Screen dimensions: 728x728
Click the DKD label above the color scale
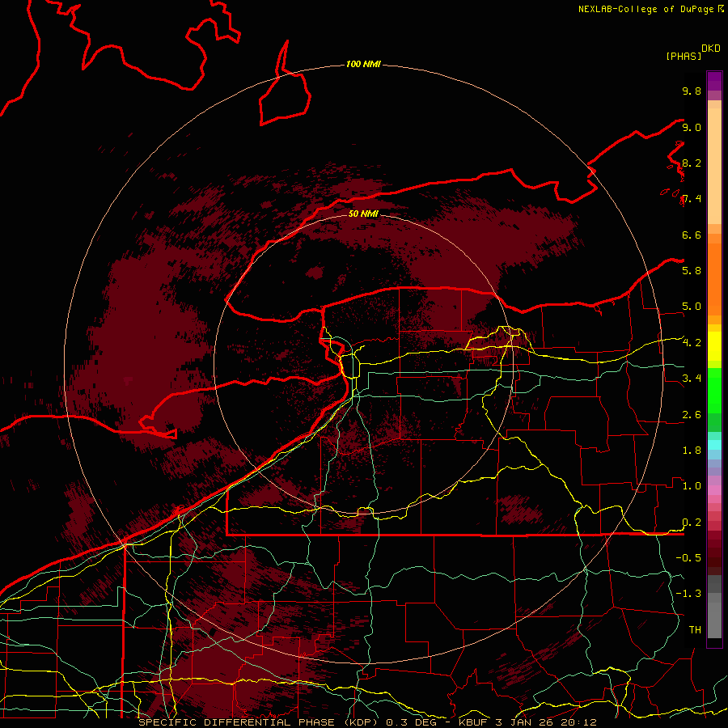tap(710, 49)
